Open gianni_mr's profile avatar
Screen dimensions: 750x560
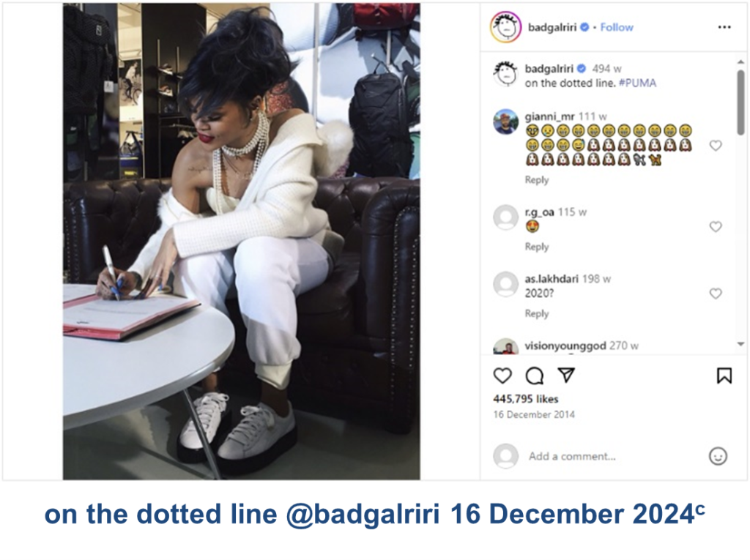click(505, 122)
